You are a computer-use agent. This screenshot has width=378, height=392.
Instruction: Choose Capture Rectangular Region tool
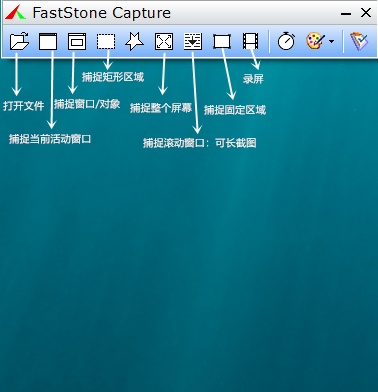[x=106, y=42]
